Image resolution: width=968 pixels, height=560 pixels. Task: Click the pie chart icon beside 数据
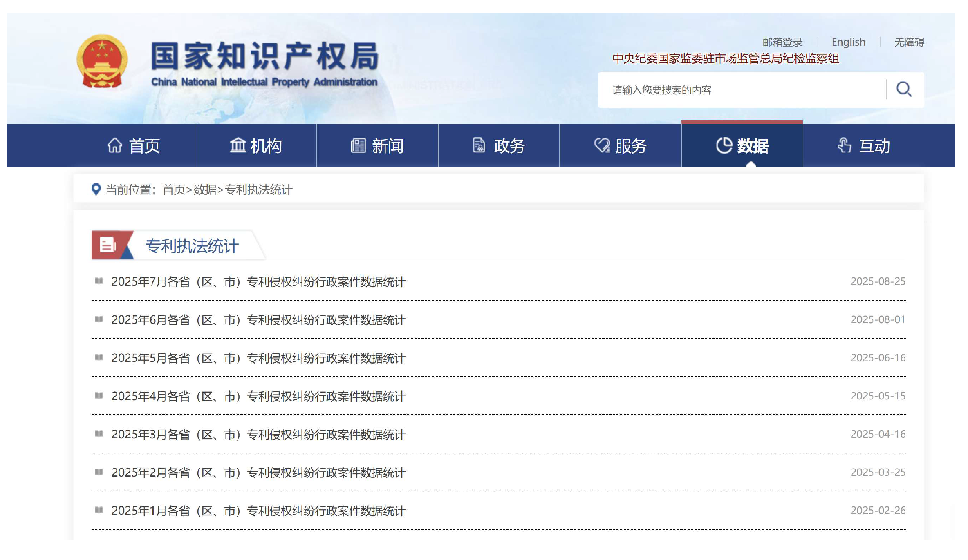coord(724,145)
